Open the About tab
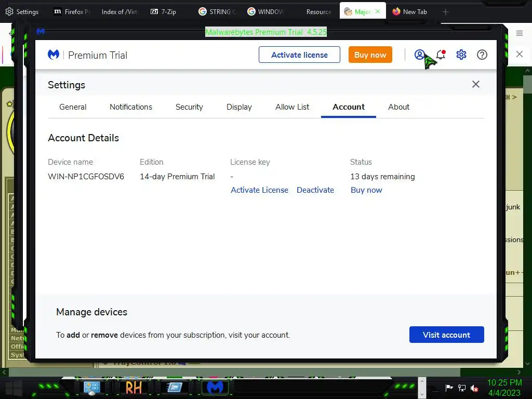 click(398, 107)
